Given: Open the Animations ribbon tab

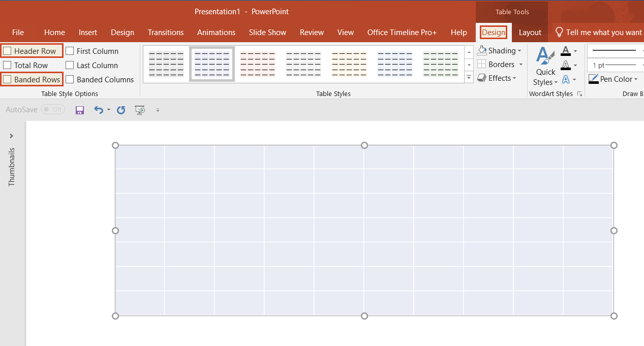Looking at the screenshot, I should coord(216,32).
